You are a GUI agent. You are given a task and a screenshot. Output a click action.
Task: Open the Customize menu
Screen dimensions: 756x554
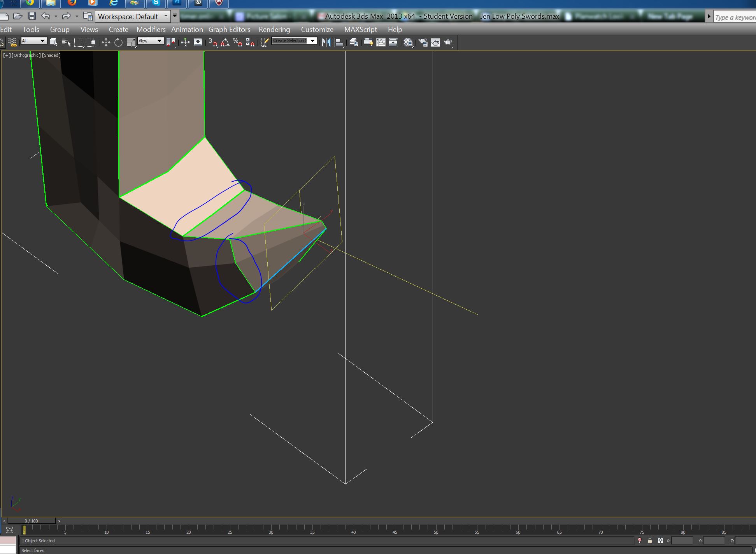(x=317, y=30)
